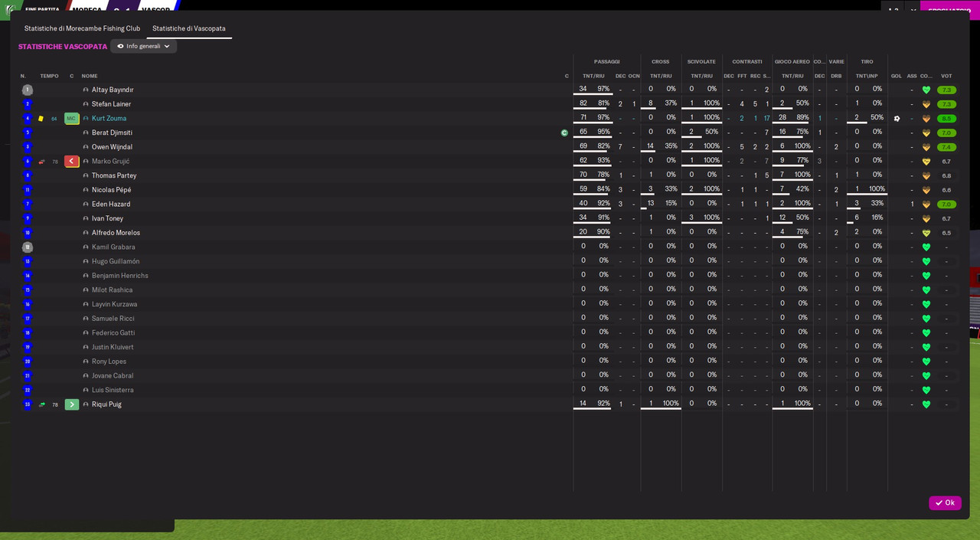This screenshot has width=980, height=540.
Task: Click Kurt Zouma's goal ball icon
Action: (897, 119)
